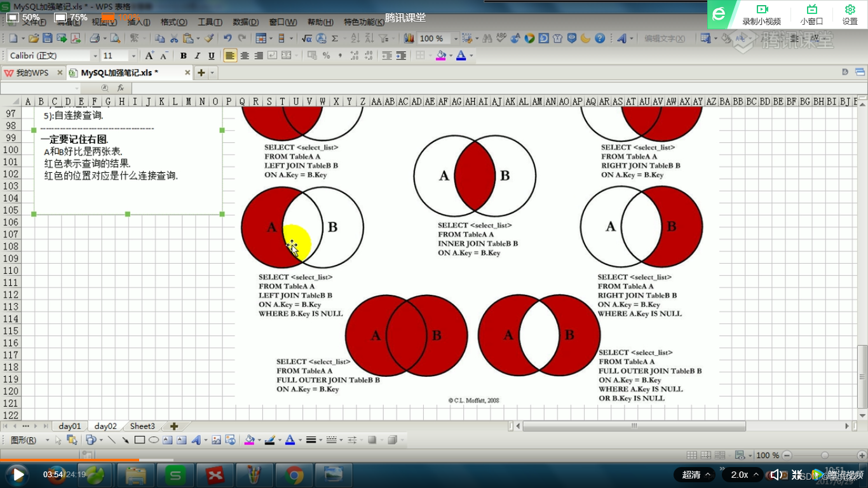This screenshot has width=868, height=488.
Task: Toggle right text alignment
Action: point(259,56)
